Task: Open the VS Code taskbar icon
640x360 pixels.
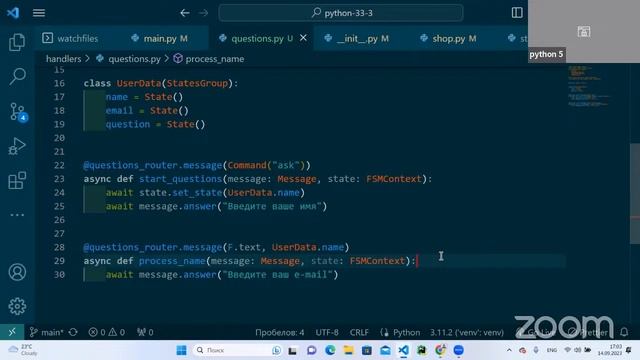Action: pyautogui.click(x=403, y=350)
